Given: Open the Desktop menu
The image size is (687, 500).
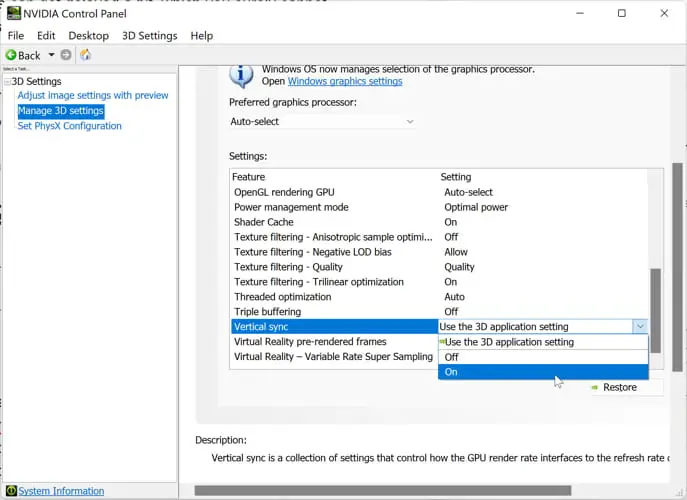Looking at the screenshot, I should point(89,36).
